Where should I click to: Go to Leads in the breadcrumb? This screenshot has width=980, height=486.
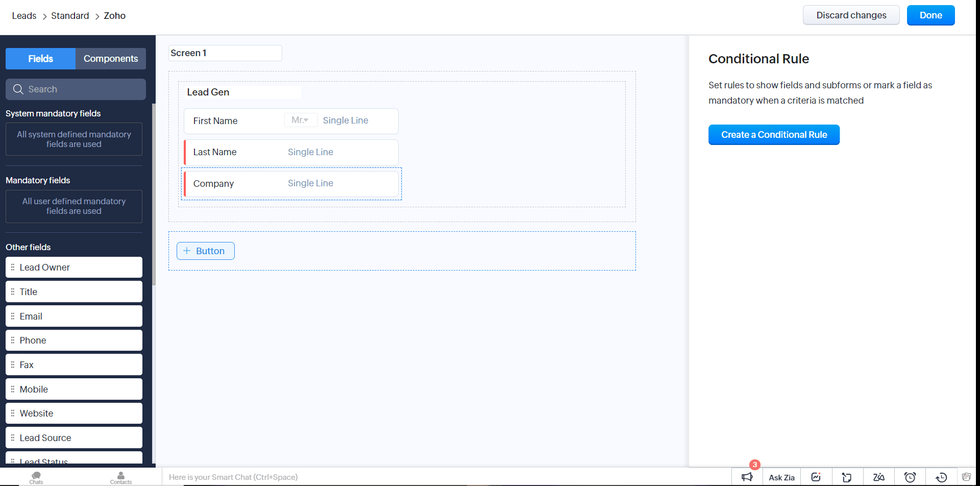click(x=24, y=16)
